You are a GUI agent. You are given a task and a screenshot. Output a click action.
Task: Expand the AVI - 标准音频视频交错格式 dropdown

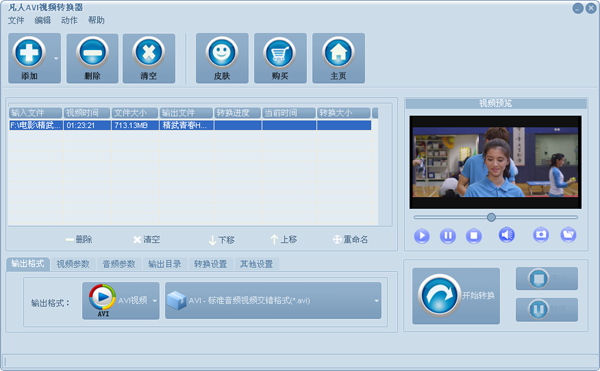tap(273, 301)
